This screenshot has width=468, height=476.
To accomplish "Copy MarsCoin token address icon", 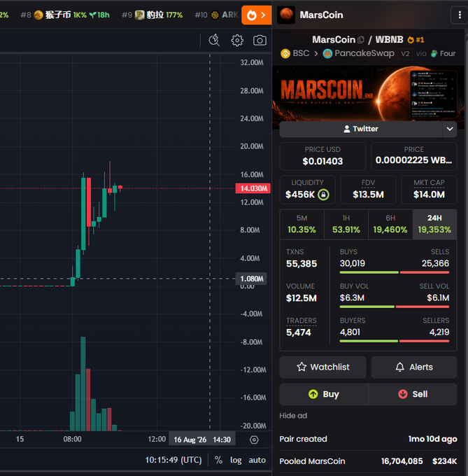I will click(361, 40).
